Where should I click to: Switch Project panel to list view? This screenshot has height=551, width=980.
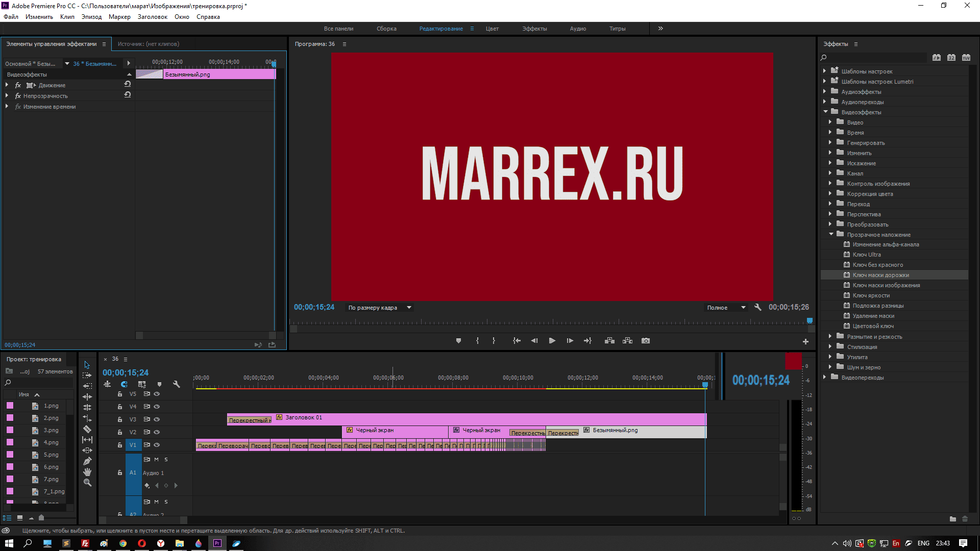(7, 518)
